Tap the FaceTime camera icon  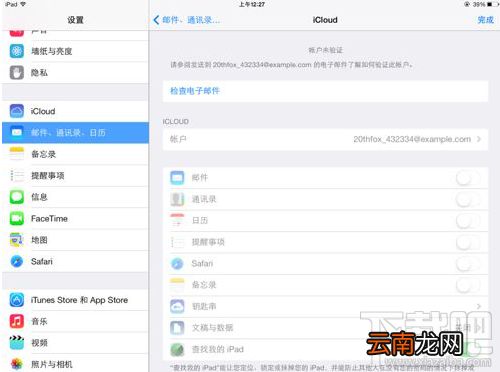point(17,219)
